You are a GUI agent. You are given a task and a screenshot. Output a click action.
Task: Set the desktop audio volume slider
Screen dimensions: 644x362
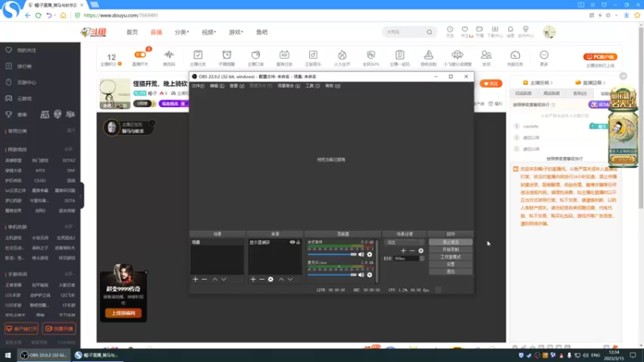tap(332, 254)
